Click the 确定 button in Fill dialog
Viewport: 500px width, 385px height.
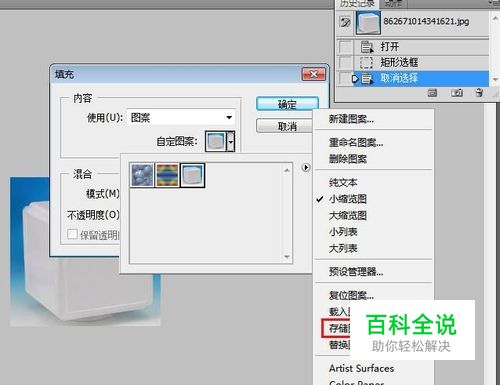coord(287,104)
